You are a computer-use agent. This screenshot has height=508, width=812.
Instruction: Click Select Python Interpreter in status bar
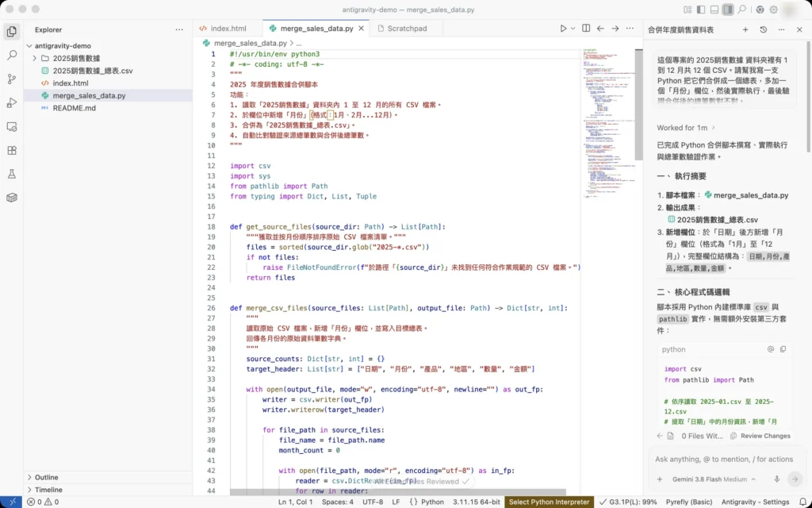tap(549, 502)
